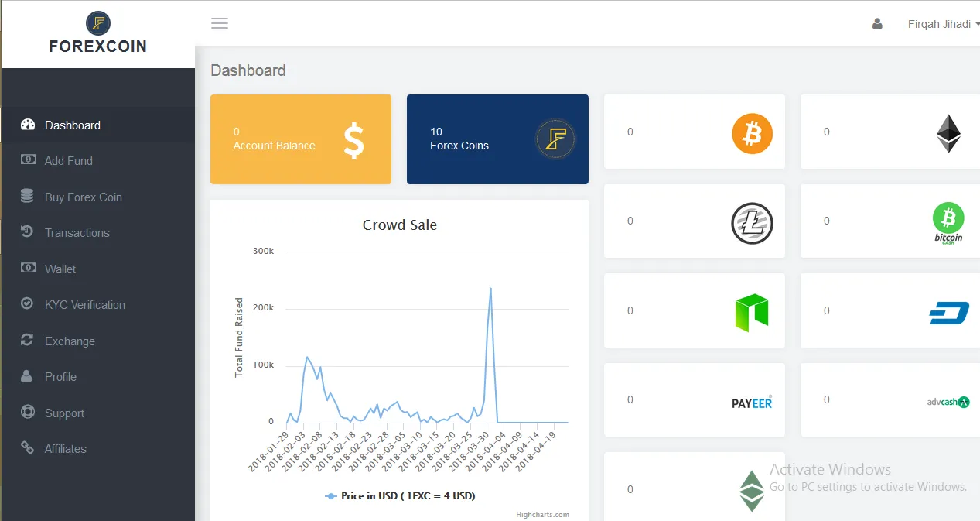Click the 300k y-axis label

pos(264,251)
